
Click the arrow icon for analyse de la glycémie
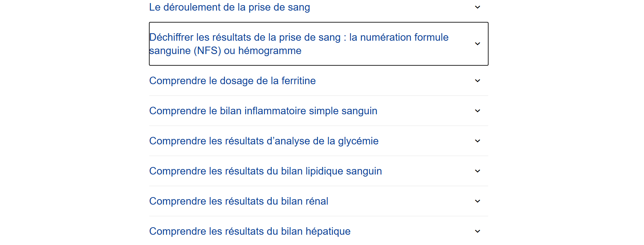point(478,141)
